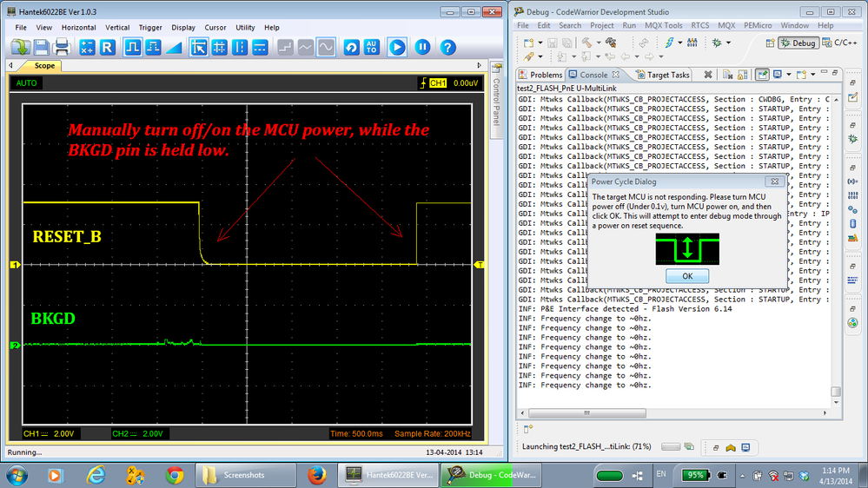This screenshot has width=868, height=488.
Task: Click the default setup refresh icon in Hantek
Action: coord(351,48)
